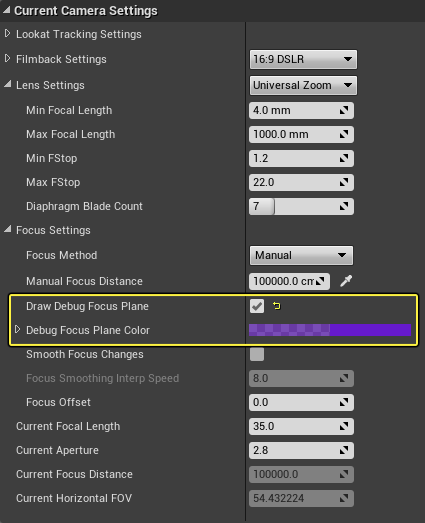Click spin arrow icon in Min FStop field
Image resolution: width=425 pixels, height=523 pixels.
pos(344,158)
